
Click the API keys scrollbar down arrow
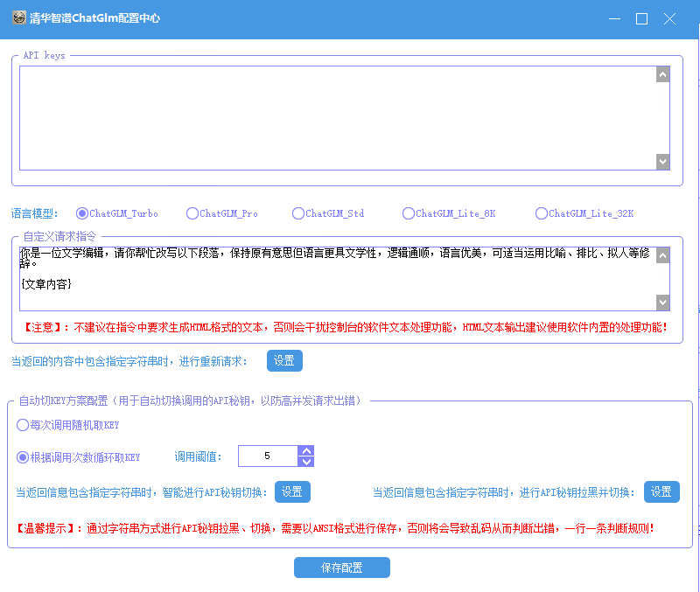pyautogui.click(x=663, y=162)
